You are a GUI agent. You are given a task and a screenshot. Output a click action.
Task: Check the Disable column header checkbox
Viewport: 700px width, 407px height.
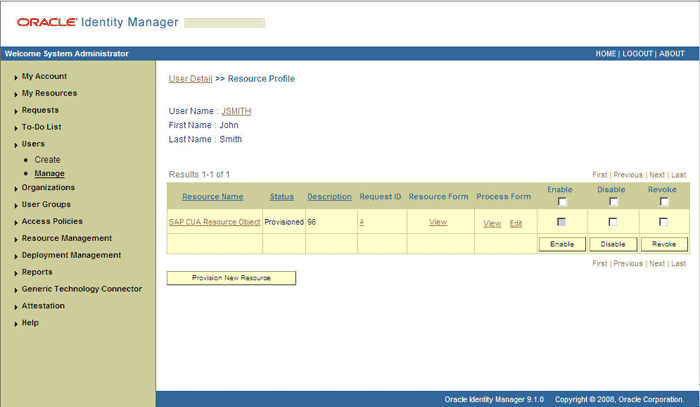tap(613, 202)
